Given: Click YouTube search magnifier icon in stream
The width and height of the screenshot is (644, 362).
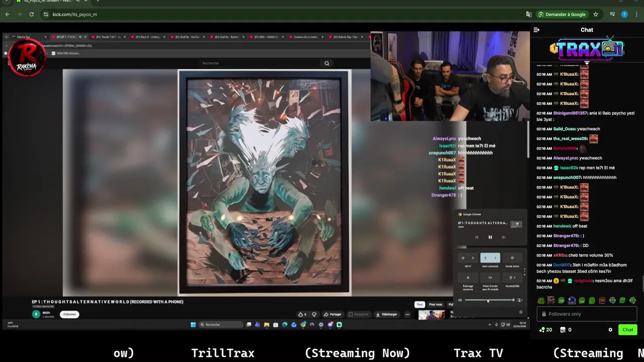Looking at the screenshot, I should coord(327,63).
